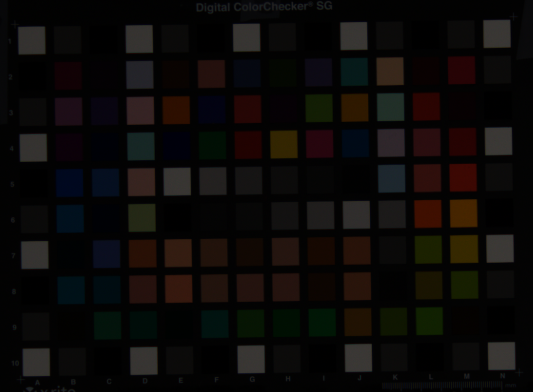Screen dimensions: 533x392
Task: Click the column label "G"
Action: point(252,379)
